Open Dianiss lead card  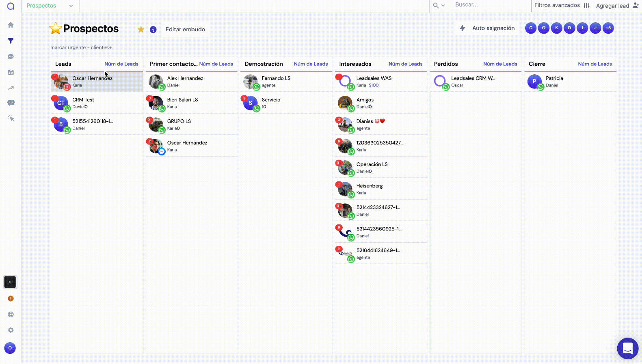pos(381,125)
